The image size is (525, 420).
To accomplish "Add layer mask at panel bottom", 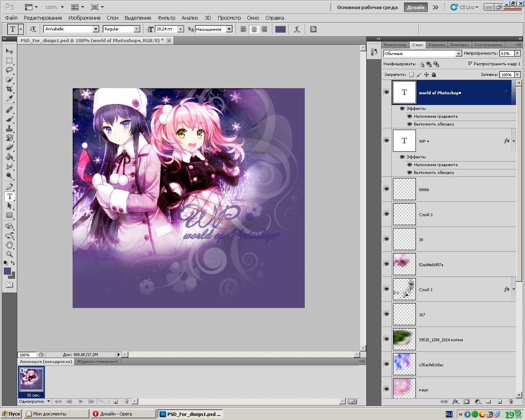I will (x=466, y=402).
